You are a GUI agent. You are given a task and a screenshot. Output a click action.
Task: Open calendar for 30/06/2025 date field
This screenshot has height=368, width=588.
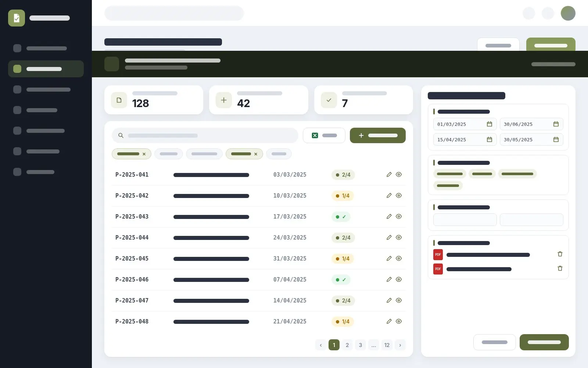(x=556, y=124)
